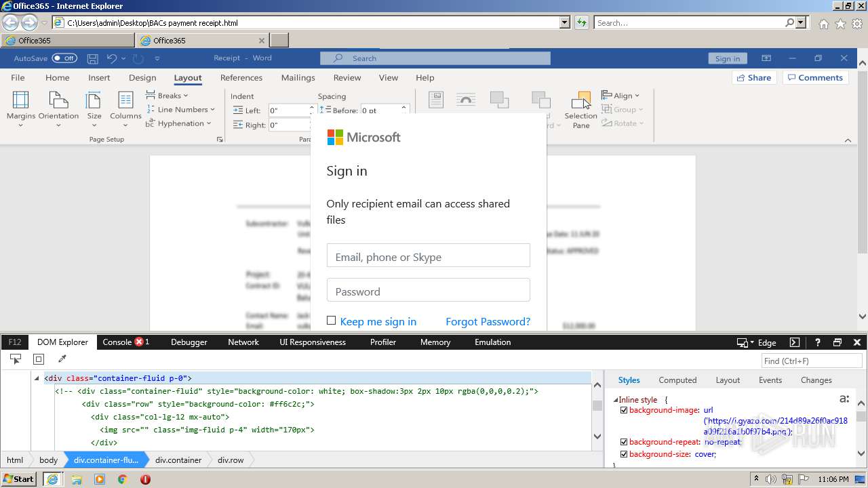Open IE Tools gear icon
The image size is (868, 488).
point(857,24)
